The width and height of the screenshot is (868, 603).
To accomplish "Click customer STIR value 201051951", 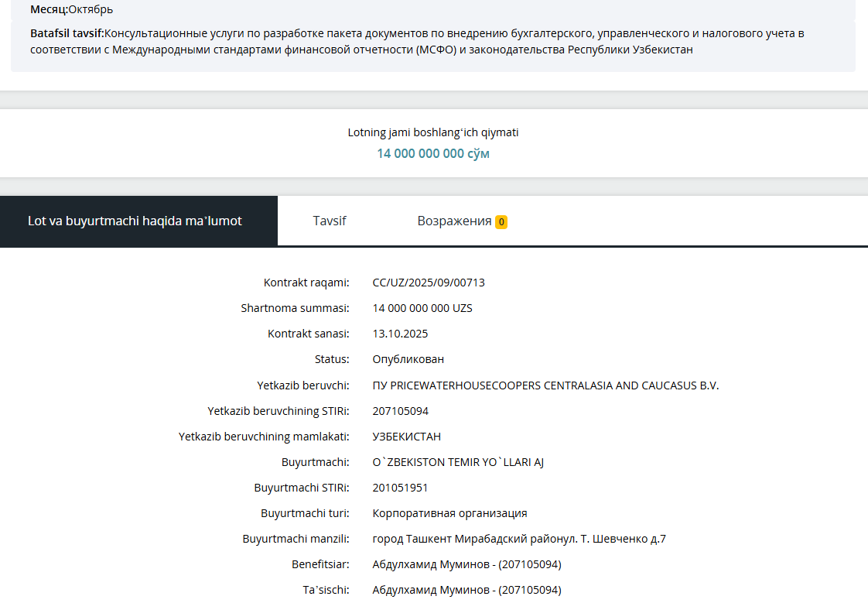I will [x=400, y=488].
